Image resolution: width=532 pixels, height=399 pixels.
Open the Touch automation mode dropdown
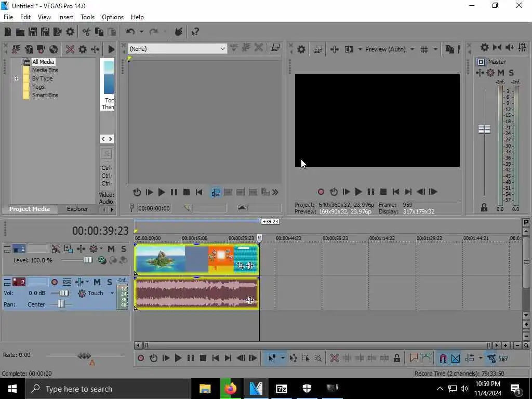tap(112, 293)
